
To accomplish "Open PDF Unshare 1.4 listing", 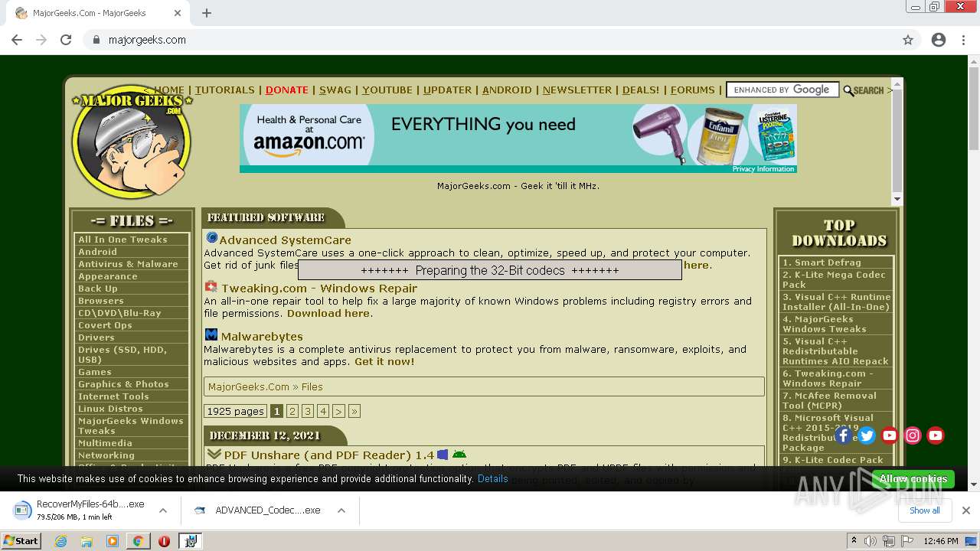I will click(329, 455).
